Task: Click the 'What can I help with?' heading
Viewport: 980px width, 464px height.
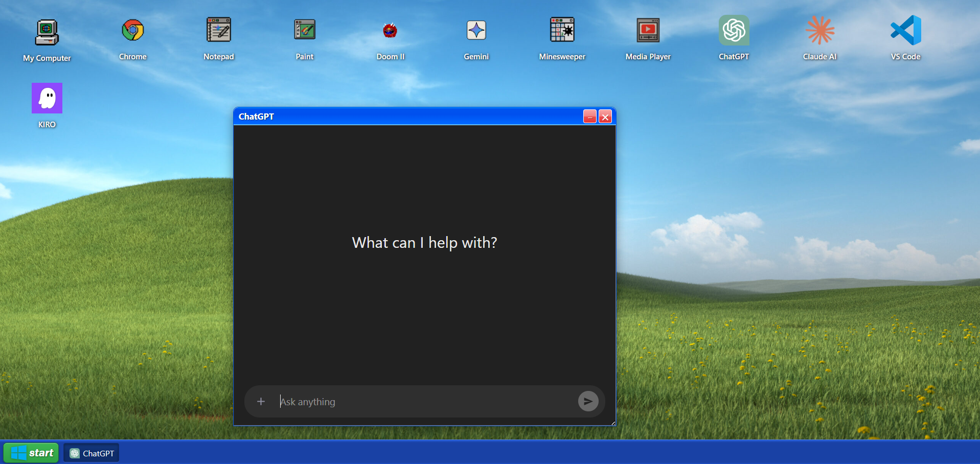Action: point(424,243)
